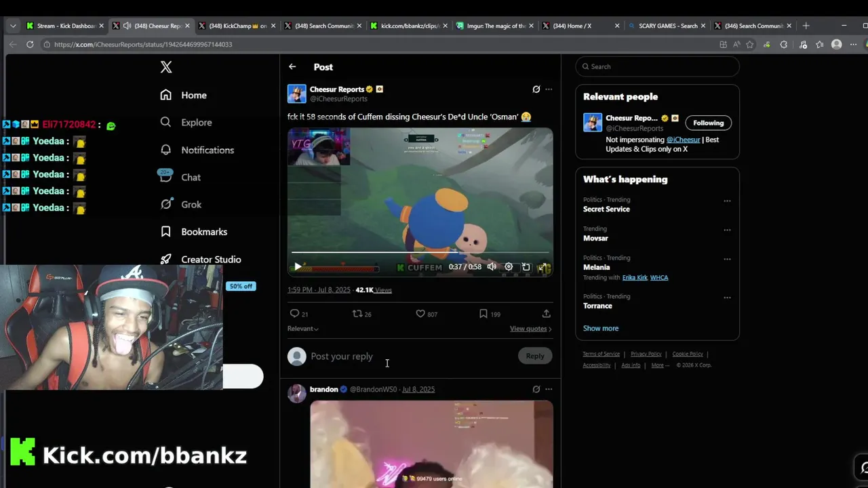Switch to SCARY GAMES Search tab

coord(667,26)
